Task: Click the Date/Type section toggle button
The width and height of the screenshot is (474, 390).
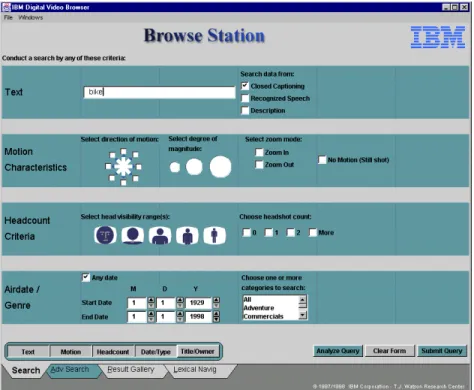Action: coord(156,352)
